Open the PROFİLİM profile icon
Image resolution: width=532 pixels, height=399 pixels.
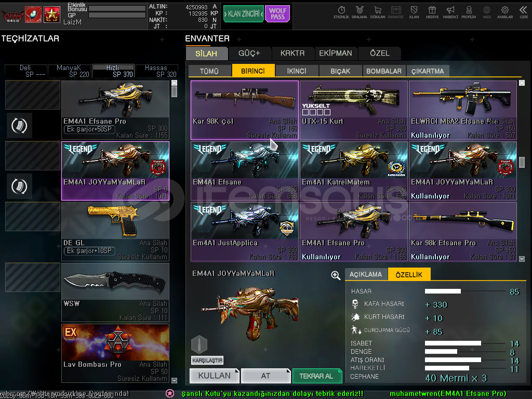469,12
